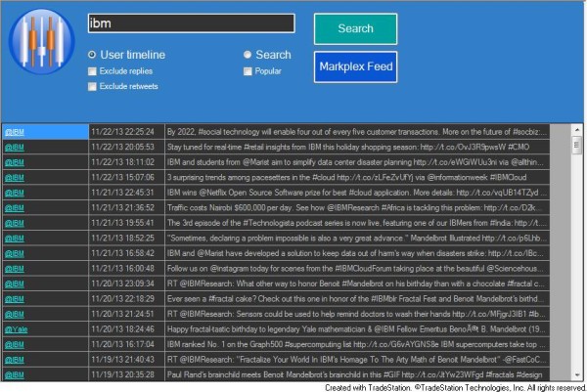587x392 pixels.
Task: Open @IBM link in 11/20/13 21:24:51 row
Action: (15, 314)
